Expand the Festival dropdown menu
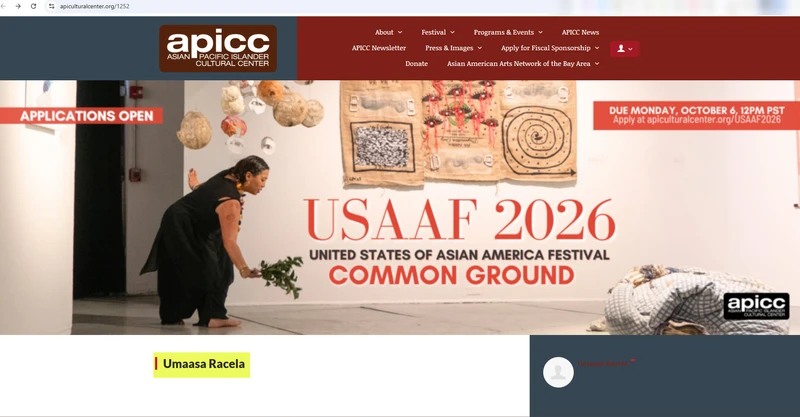Viewport: 800px width, 417px height. pyautogui.click(x=438, y=32)
